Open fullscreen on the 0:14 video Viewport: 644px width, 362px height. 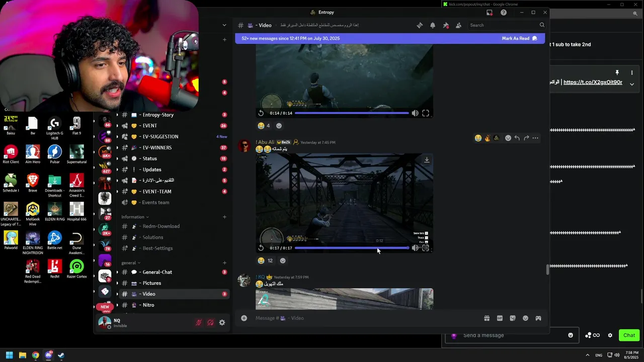pyautogui.click(x=426, y=113)
